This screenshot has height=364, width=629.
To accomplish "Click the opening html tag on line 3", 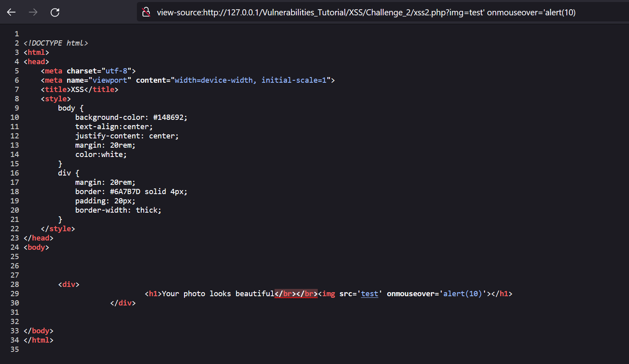I will (x=36, y=52).
